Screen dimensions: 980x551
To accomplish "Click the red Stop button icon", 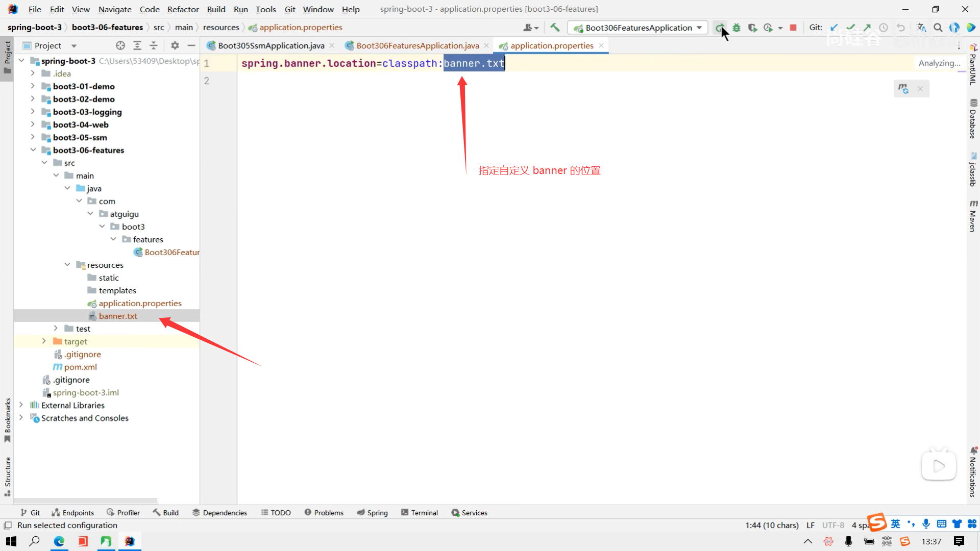I will [793, 28].
